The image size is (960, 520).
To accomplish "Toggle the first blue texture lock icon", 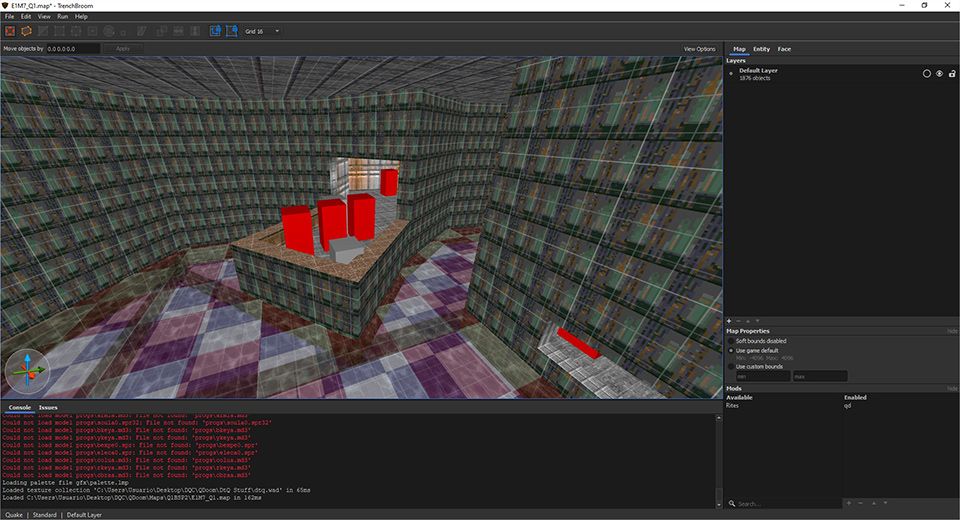I will (215, 31).
